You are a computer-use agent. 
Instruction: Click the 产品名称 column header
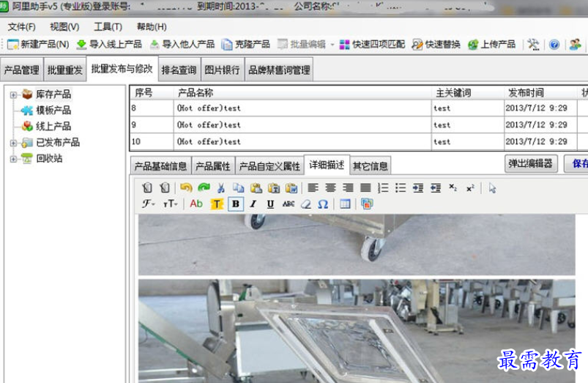[x=302, y=93]
